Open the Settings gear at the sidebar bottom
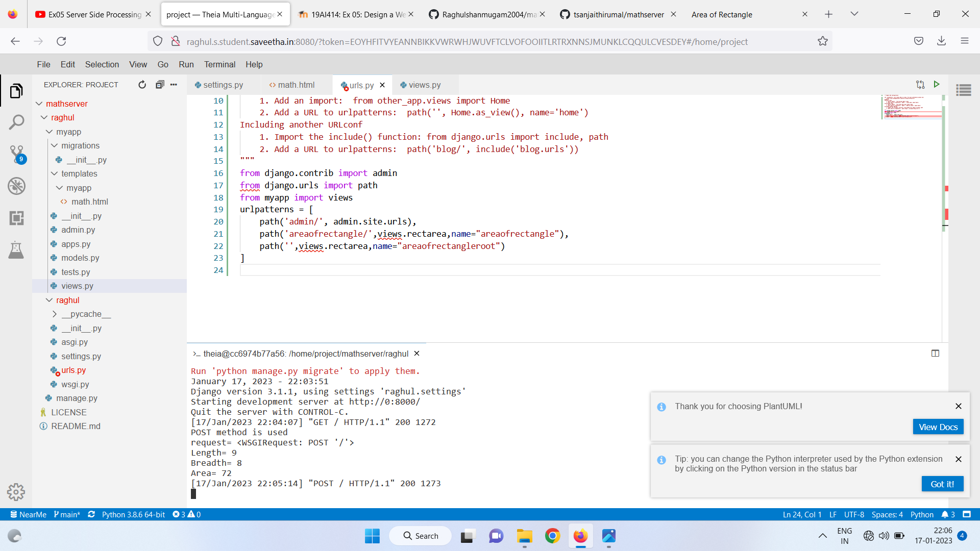Screen dimensions: 980x551 click(x=16, y=492)
